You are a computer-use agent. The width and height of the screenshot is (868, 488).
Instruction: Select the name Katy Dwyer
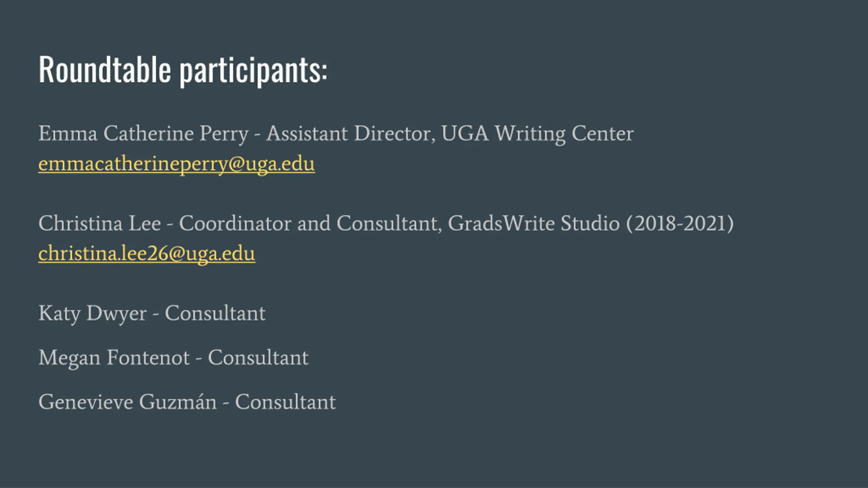(x=93, y=314)
